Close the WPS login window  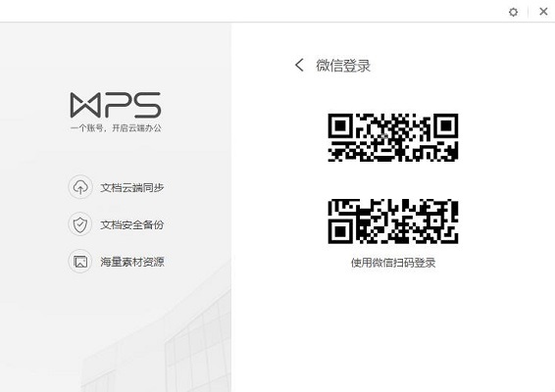coord(543,12)
